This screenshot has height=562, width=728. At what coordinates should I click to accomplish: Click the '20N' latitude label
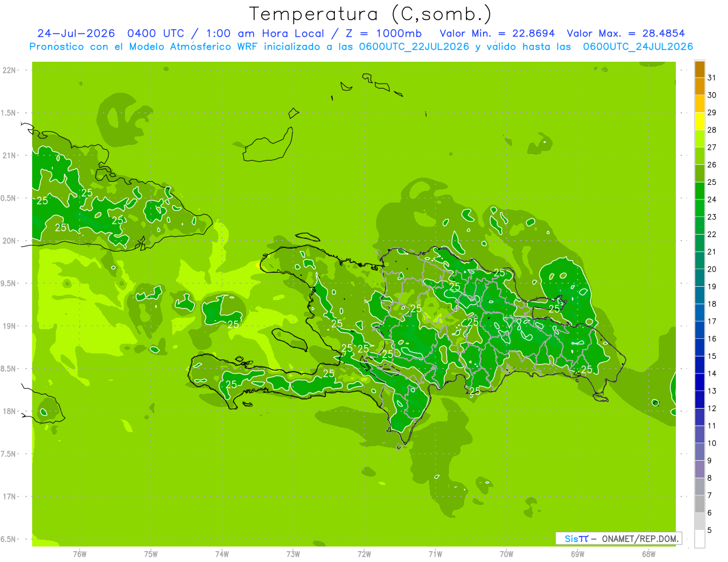(10, 241)
